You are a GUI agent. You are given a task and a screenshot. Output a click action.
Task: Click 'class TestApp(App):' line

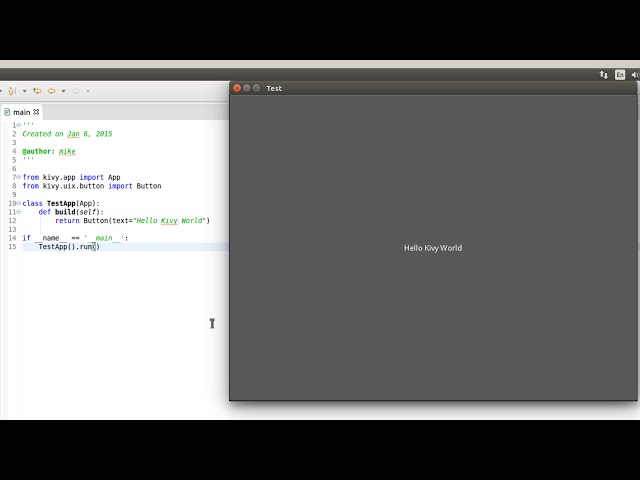61,203
